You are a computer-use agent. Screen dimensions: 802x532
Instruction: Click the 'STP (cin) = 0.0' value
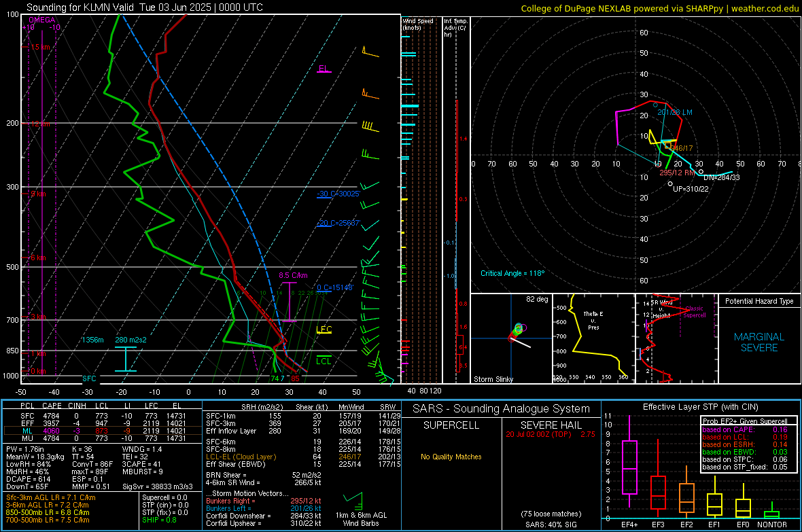(165, 505)
